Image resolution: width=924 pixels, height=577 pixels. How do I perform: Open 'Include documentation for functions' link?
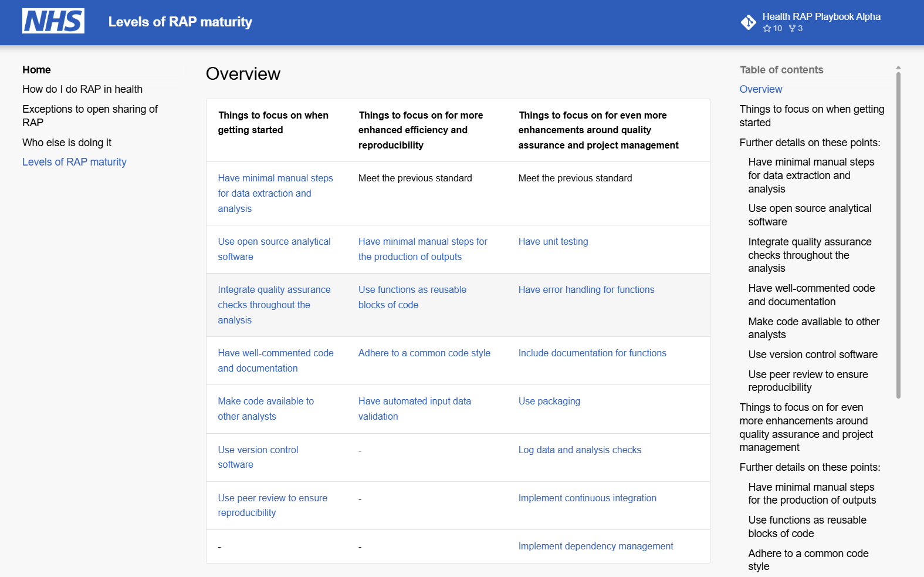pos(593,353)
